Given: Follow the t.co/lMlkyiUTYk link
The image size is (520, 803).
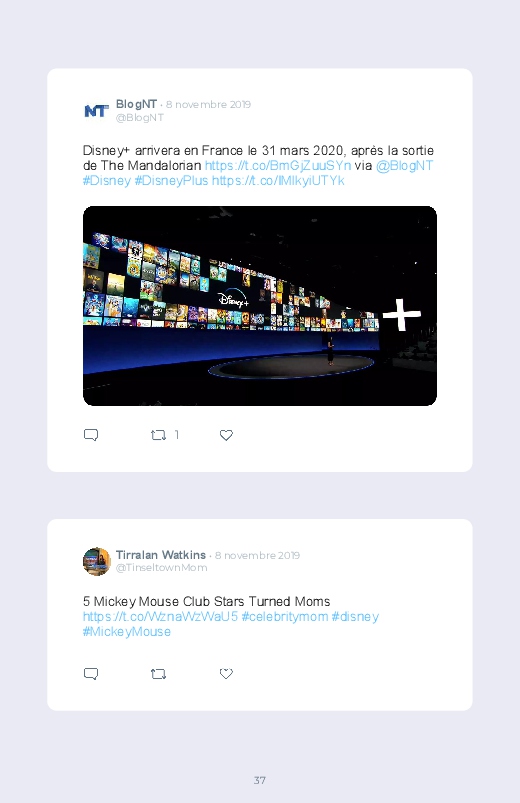Looking at the screenshot, I should [278, 181].
